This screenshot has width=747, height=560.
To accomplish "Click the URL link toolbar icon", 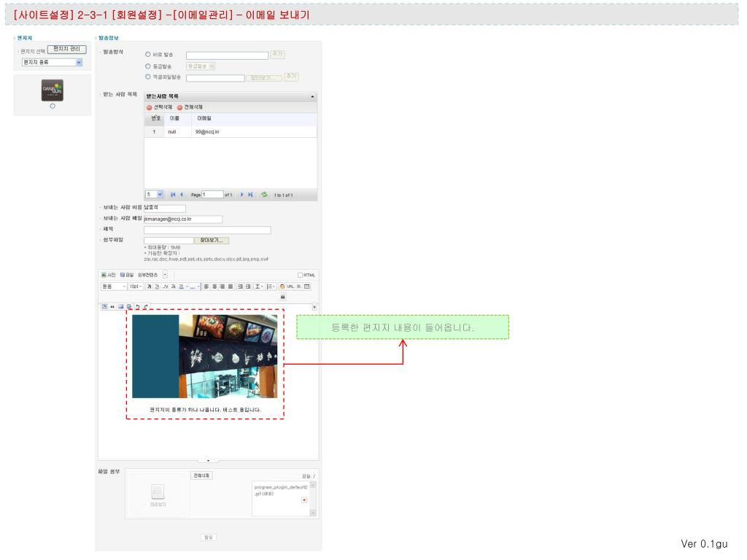I will click(x=290, y=286).
